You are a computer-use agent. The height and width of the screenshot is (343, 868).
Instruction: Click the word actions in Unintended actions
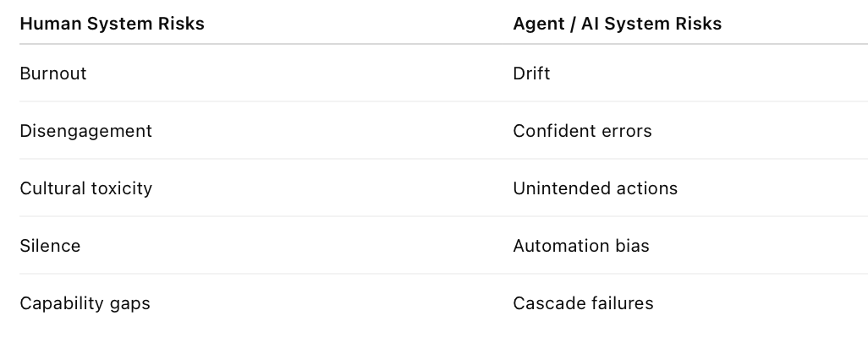tap(647, 188)
